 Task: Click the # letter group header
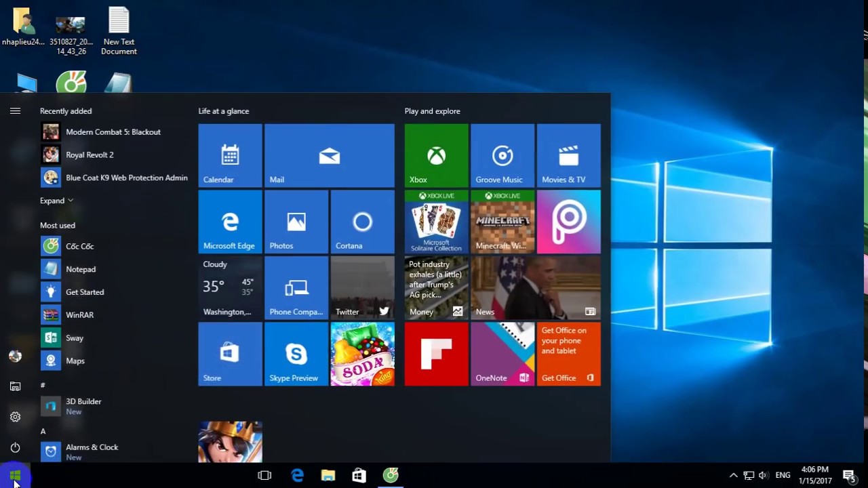coord(43,385)
